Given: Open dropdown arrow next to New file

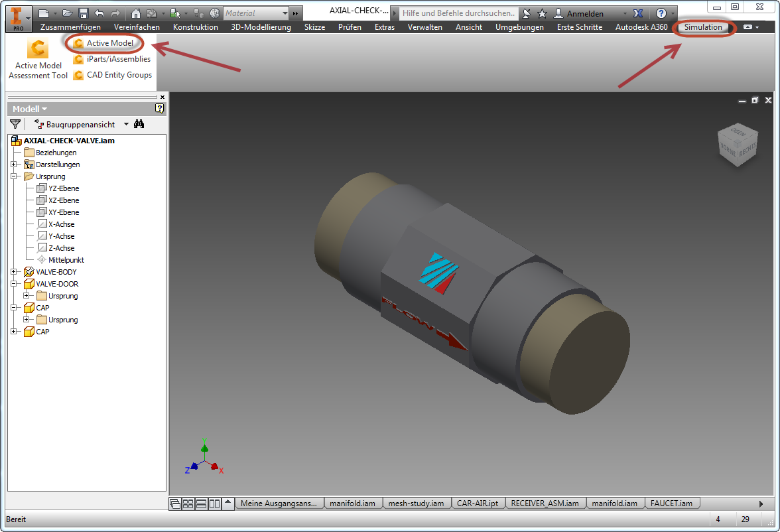Looking at the screenshot, I should coord(55,13).
